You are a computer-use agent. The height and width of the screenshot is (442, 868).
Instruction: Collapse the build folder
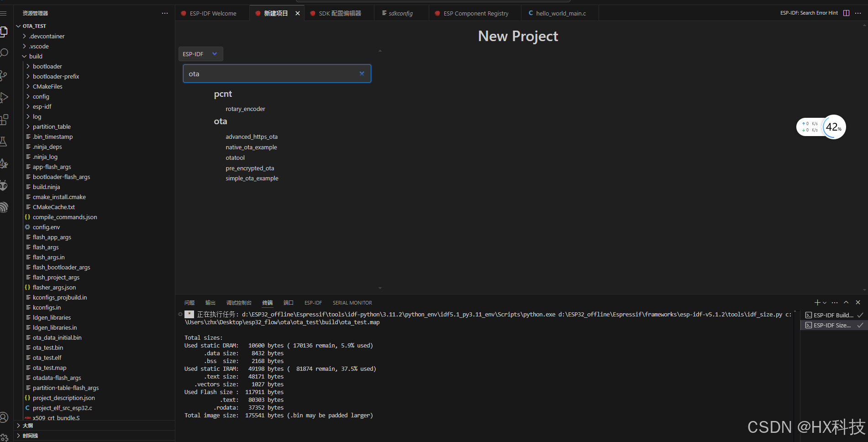click(x=36, y=56)
